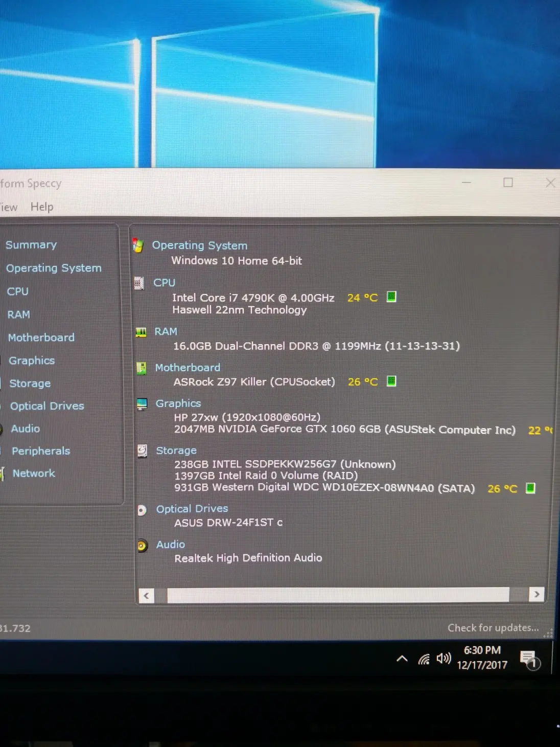Click HP 27xw monitor text
Image resolution: width=560 pixels, height=747 pixels.
click(247, 417)
